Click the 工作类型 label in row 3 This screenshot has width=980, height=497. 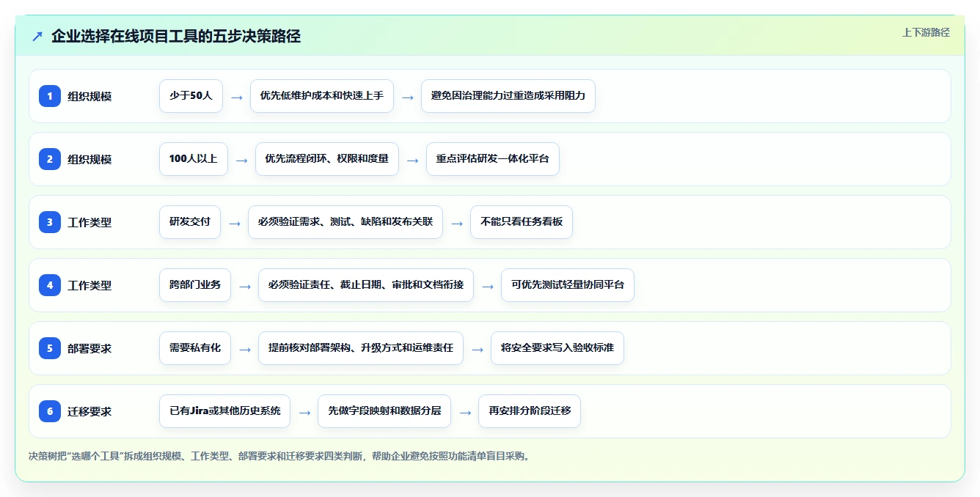pyautogui.click(x=89, y=223)
